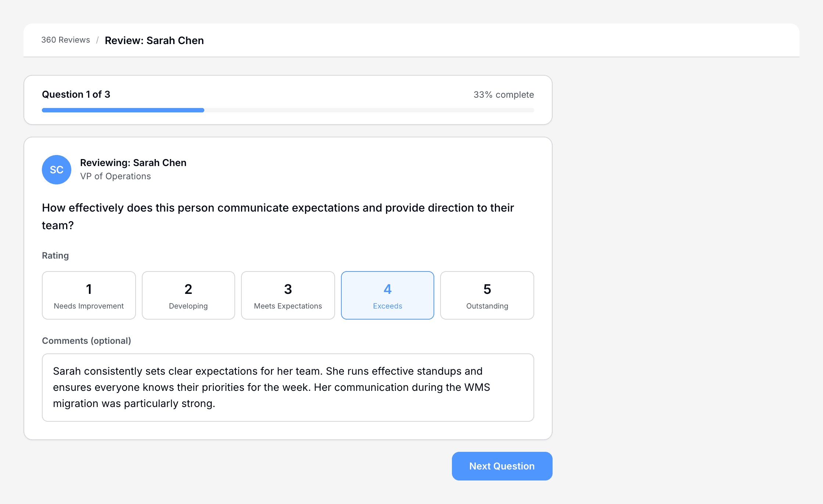The image size is (823, 504).
Task: Deselect the rating 4 Exceeds option
Action: (x=387, y=295)
